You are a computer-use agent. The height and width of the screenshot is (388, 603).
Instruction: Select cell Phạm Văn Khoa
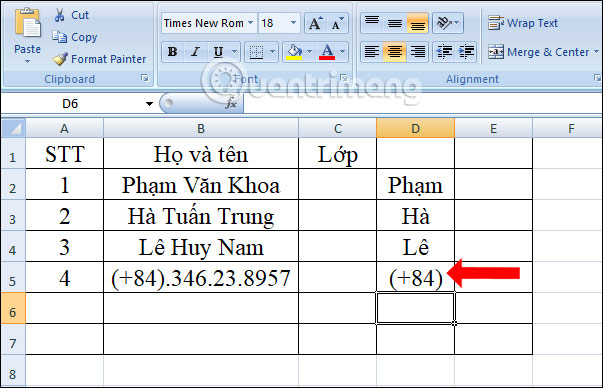(201, 185)
